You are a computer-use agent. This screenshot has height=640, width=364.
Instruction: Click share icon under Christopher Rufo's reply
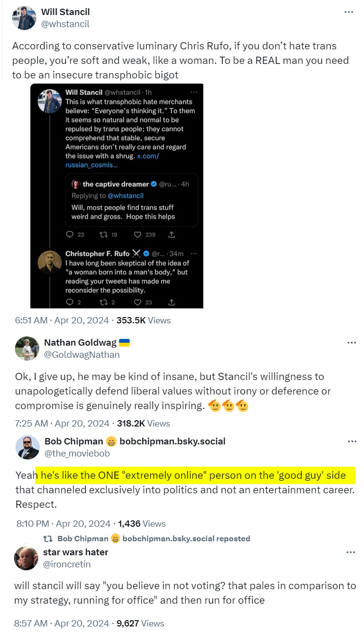point(171,302)
